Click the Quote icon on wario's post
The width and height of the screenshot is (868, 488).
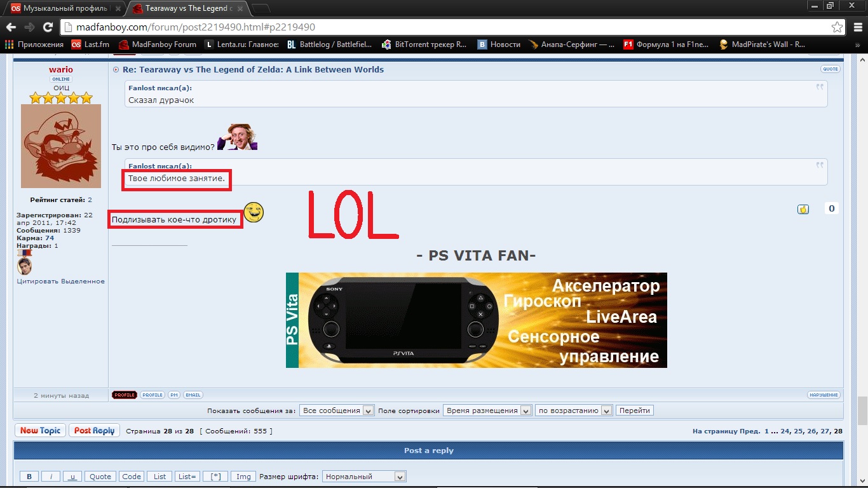click(x=830, y=69)
